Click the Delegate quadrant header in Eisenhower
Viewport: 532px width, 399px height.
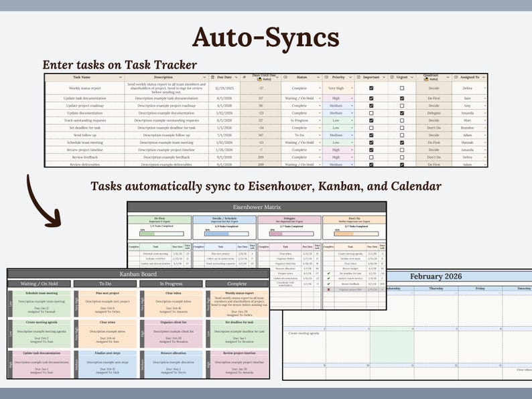tap(289, 220)
